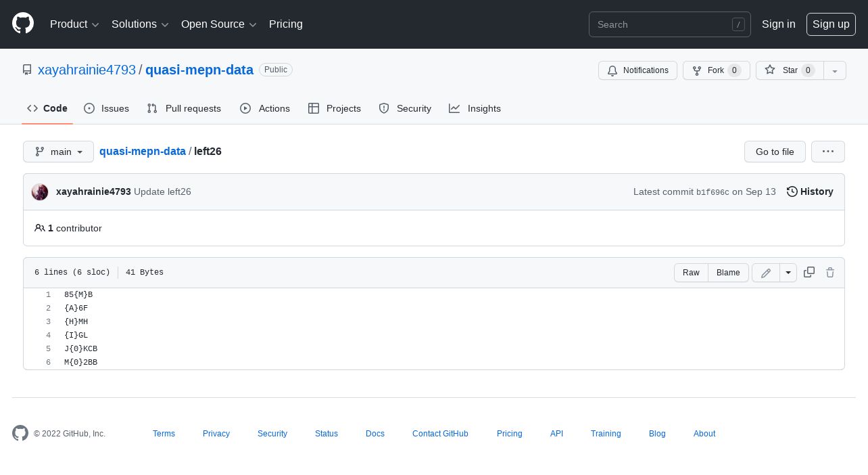Open the Docs footer link
The width and height of the screenshot is (868, 475).
(x=375, y=434)
